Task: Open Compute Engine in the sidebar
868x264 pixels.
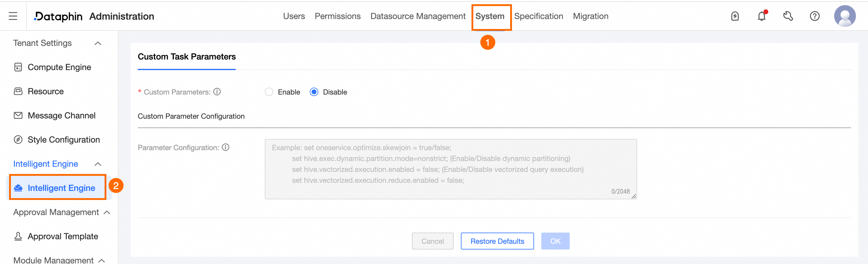Action: [59, 67]
